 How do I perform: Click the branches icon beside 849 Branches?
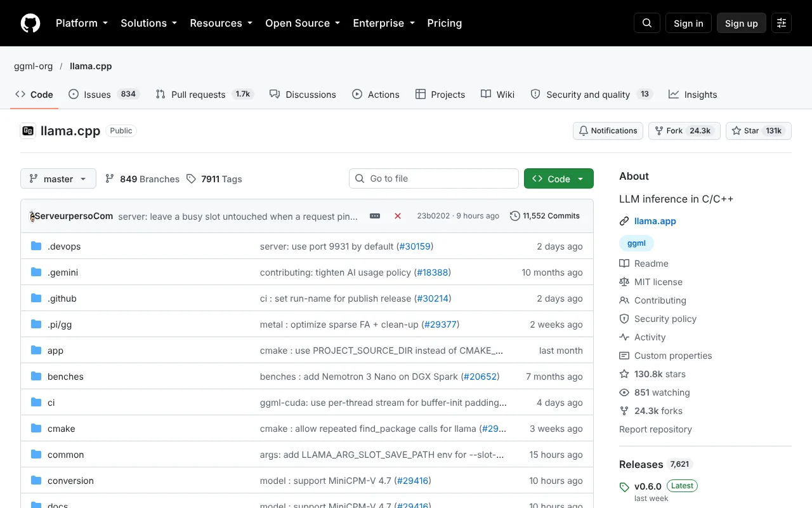pyautogui.click(x=110, y=178)
